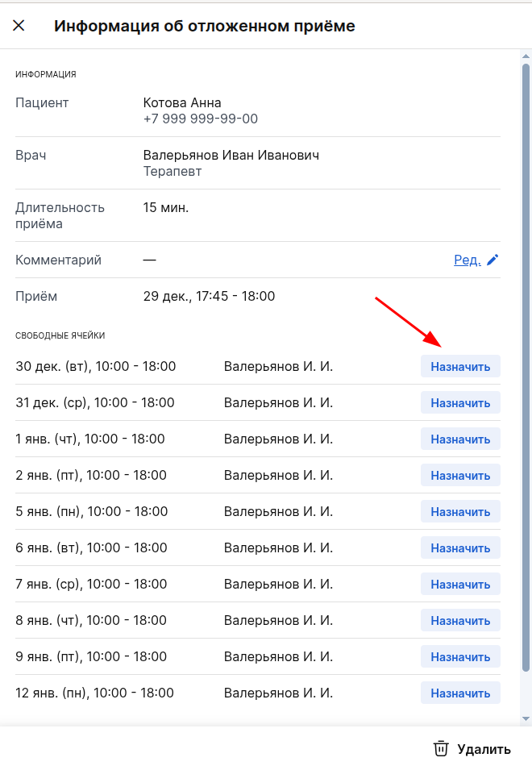
Task: Assign the 9 янв. (пт) slot
Action: coord(460,657)
